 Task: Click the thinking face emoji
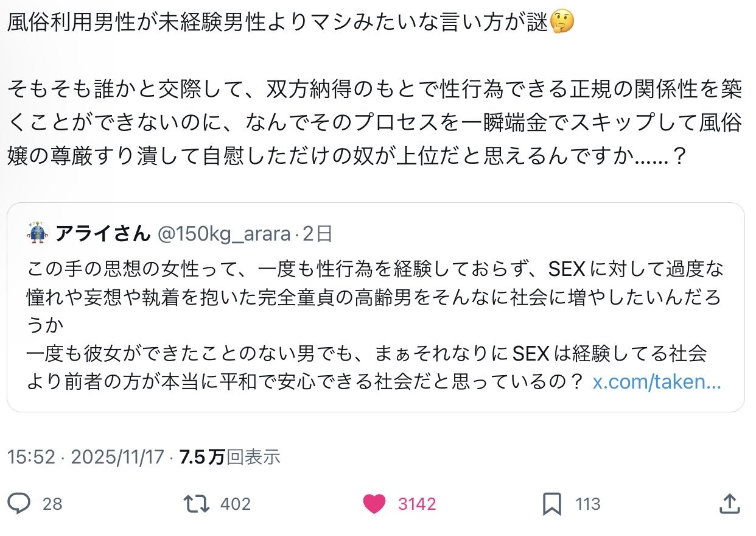click(x=561, y=23)
